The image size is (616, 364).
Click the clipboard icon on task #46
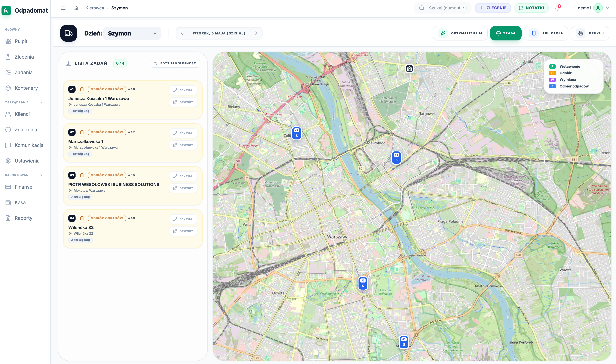coord(82,218)
